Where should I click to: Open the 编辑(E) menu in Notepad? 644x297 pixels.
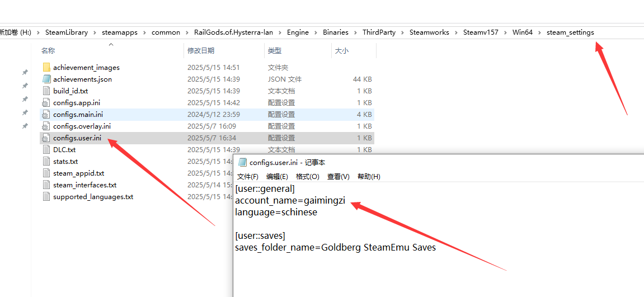pyautogui.click(x=277, y=177)
